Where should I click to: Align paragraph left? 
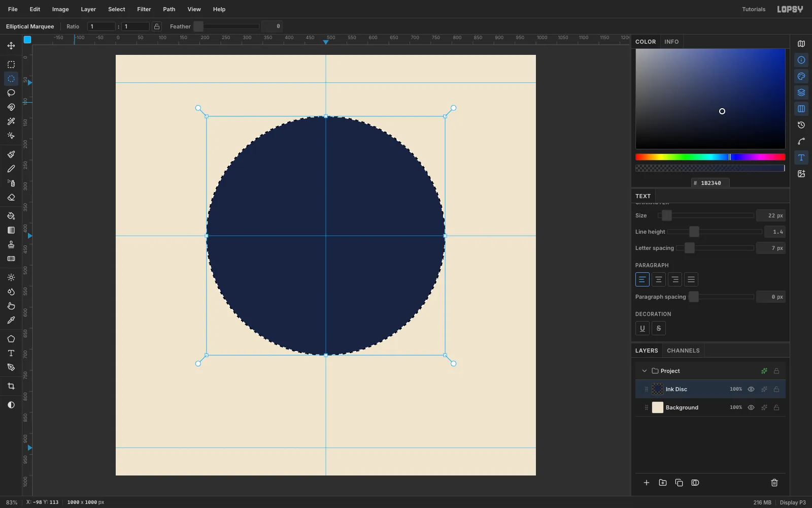642,279
